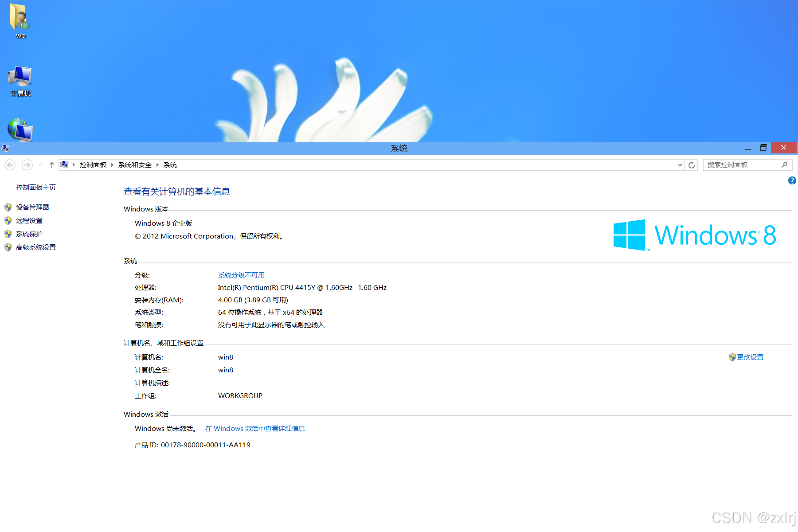Click the 系统分级不可用 link
This screenshot has height=532, width=798.
point(241,275)
